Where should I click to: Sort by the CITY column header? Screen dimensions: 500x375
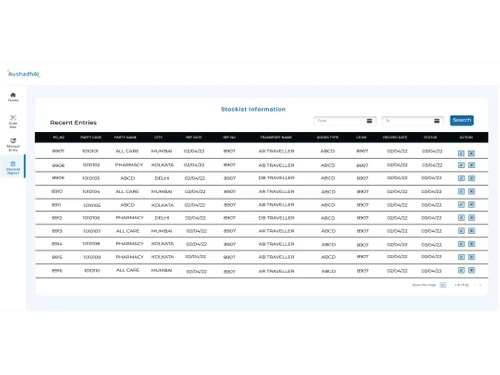pos(158,137)
